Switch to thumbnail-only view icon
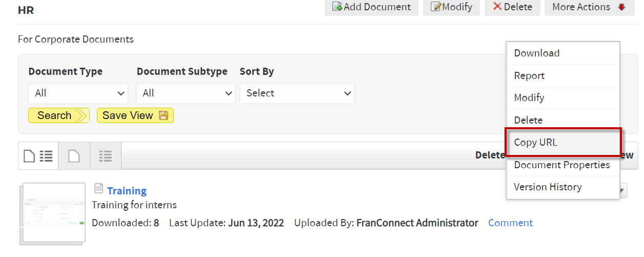This screenshot has height=257, width=644. (74, 156)
